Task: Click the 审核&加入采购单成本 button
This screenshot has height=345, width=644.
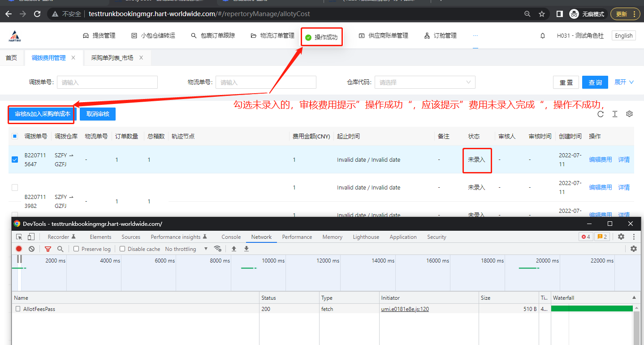Action: click(43, 114)
